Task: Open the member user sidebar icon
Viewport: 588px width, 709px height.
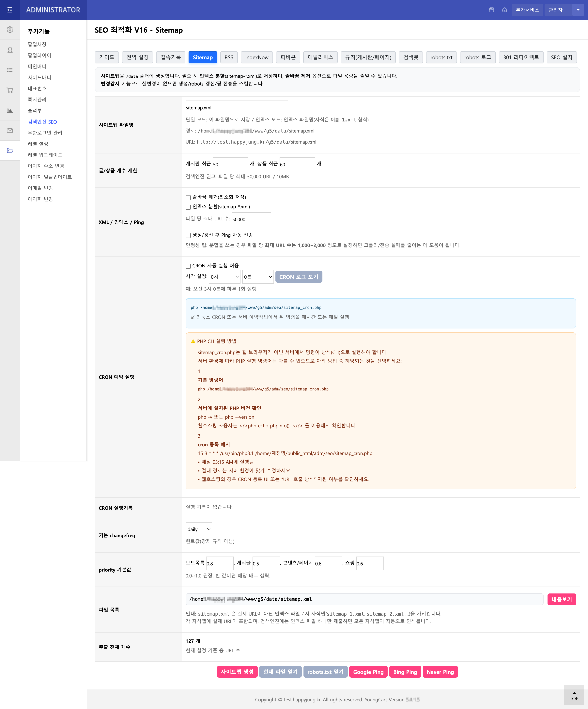Action: pyautogui.click(x=10, y=50)
